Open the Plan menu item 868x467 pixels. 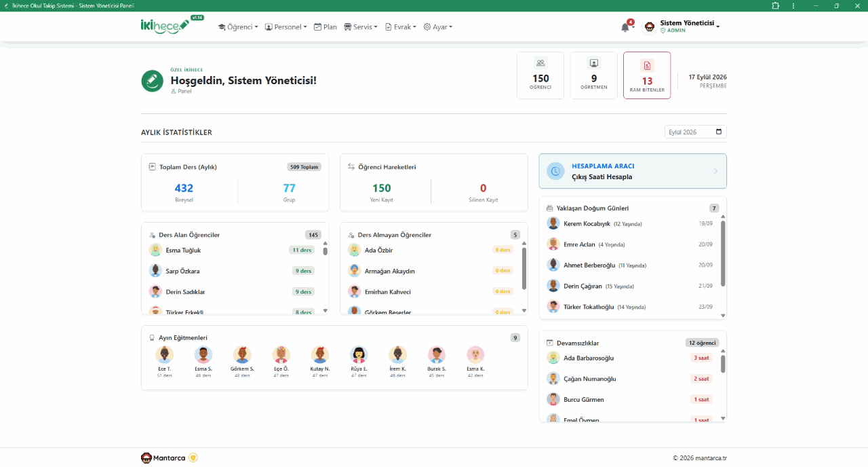[x=325, y=27]
